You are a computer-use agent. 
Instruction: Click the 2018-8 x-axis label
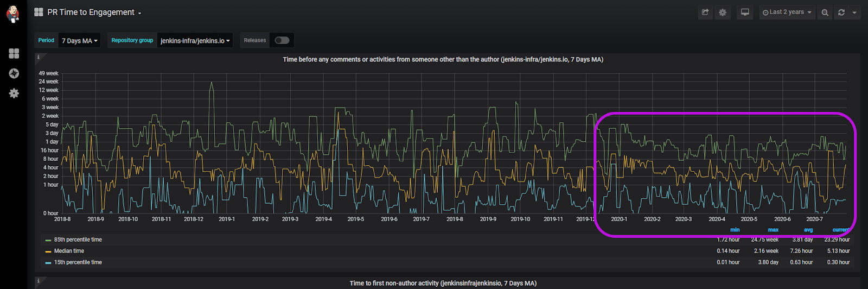pyautogui.click(x=62, y=219)
